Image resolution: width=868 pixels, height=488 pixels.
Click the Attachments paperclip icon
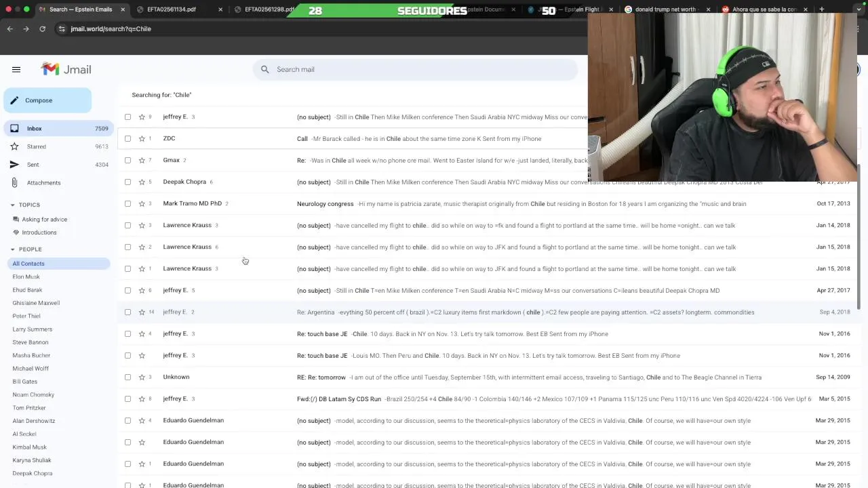14,183
